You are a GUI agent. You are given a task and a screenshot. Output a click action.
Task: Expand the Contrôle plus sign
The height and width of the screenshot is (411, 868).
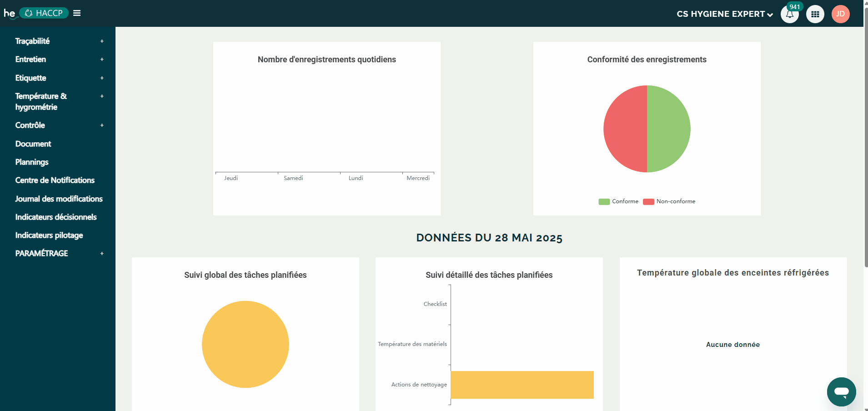coord(102,125)
